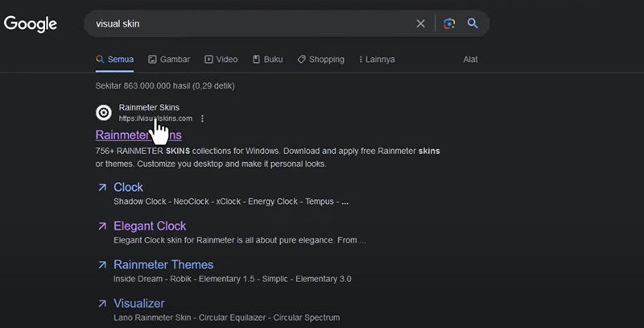Click the Rainmeter Skins site favicon
This screenshot has width=644, height=328.
pyautogui.click(x=104, y=113)
